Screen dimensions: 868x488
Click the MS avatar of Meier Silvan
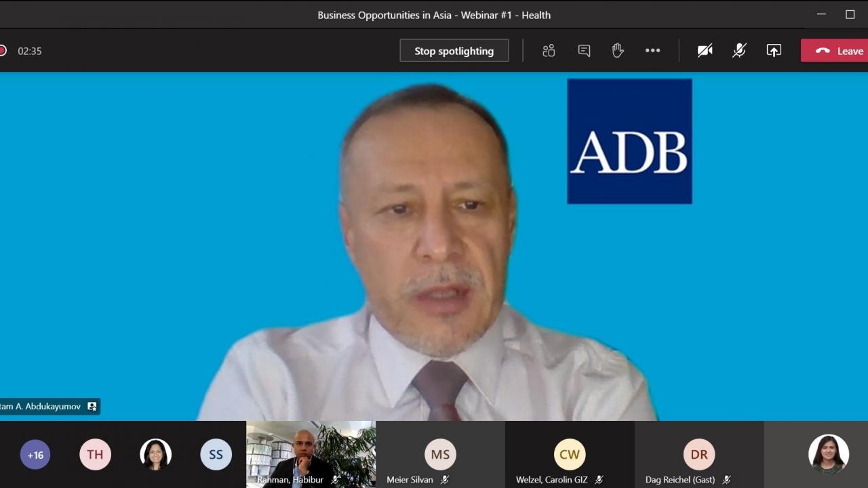440,455
